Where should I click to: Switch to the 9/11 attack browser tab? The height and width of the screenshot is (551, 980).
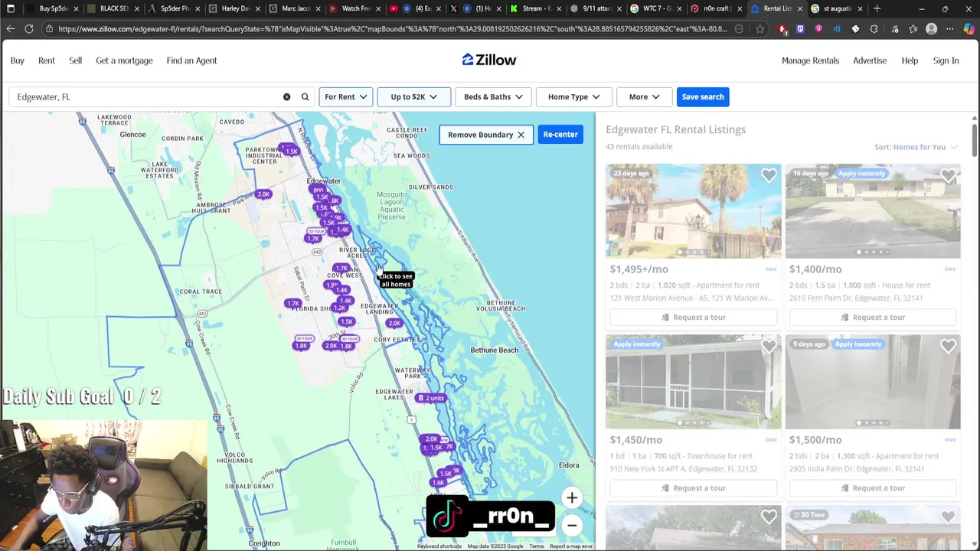tap(595, 8)
